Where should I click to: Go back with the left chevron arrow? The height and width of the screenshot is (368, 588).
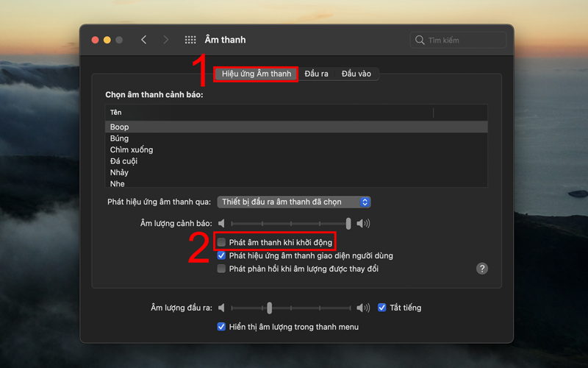click(x=143, y=40)
